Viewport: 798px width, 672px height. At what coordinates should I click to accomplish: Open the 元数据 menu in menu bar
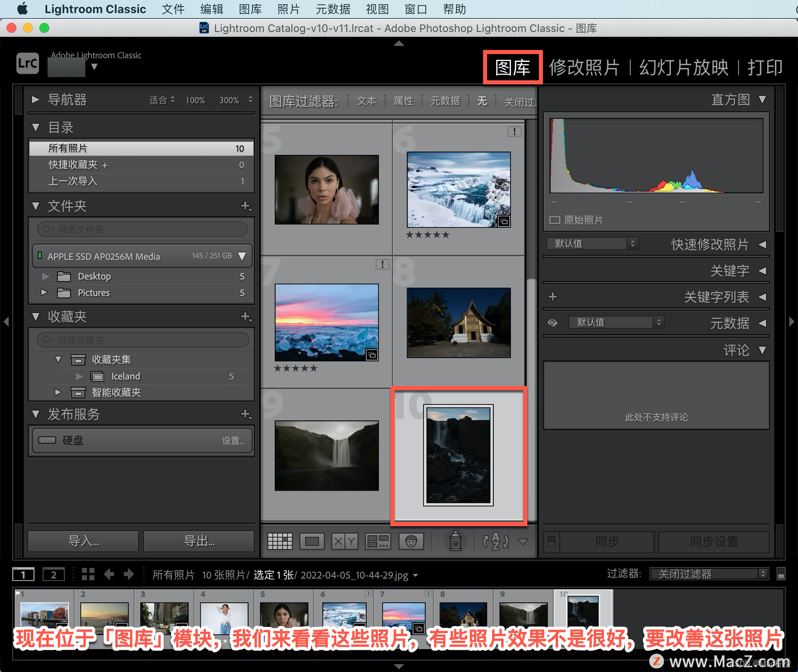point(332,9)
